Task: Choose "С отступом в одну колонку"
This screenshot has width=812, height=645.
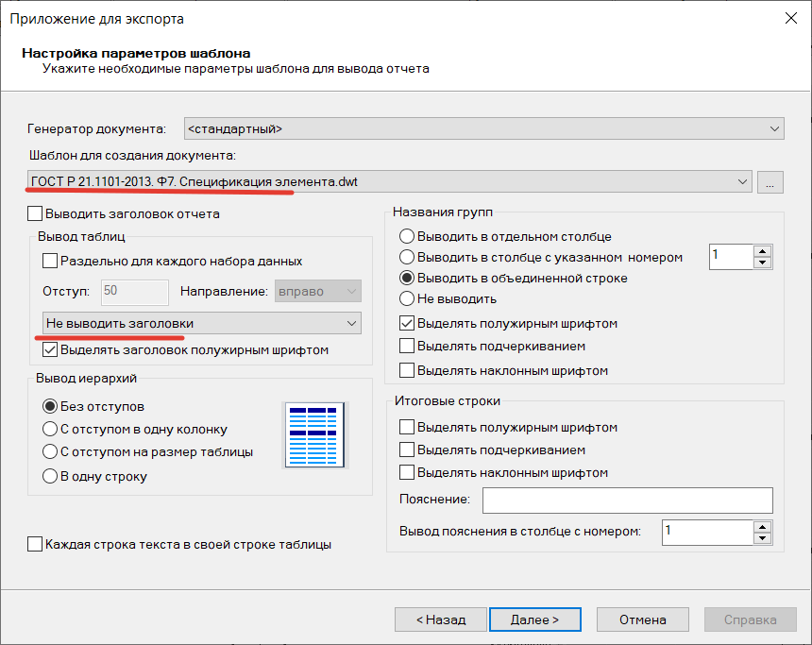Action: pyautogui.click(x=50, y=429)
